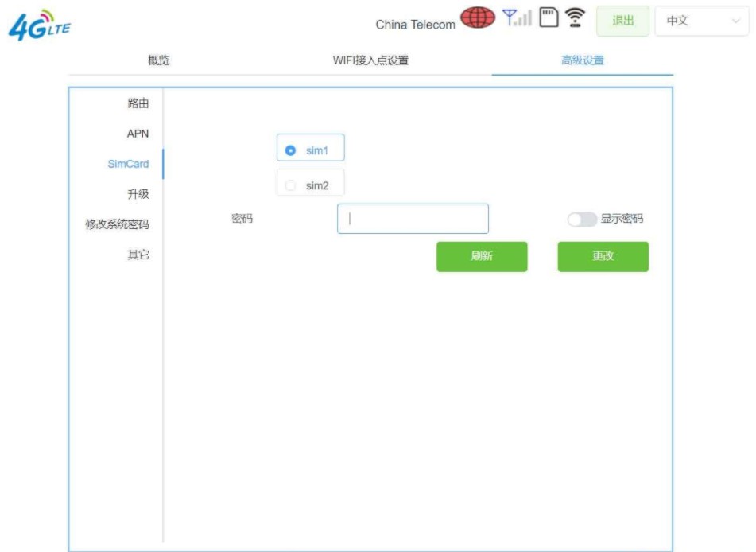Toggle the 显示密码 switch
The image size is (756, 552).
click(581, 220)
